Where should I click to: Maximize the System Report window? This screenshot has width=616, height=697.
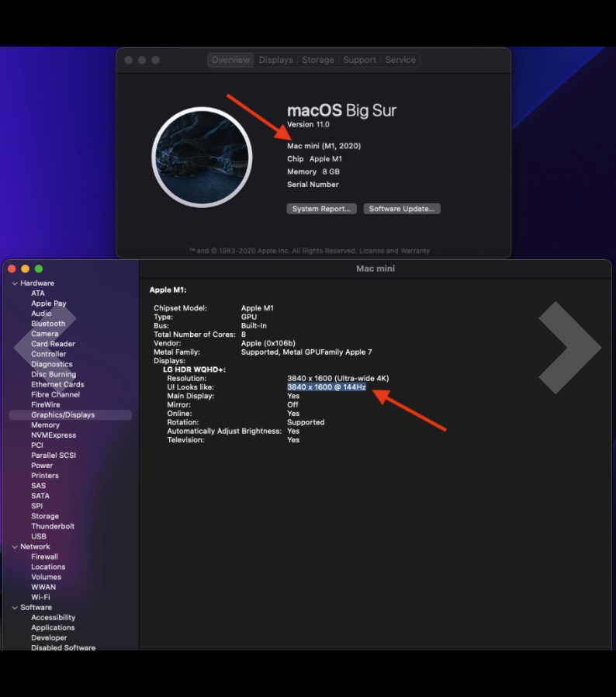[x=39, y=269]
